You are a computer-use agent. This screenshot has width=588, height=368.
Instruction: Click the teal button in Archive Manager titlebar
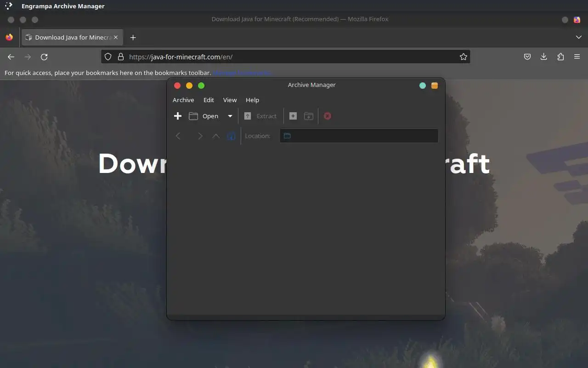tap(423, 86)
